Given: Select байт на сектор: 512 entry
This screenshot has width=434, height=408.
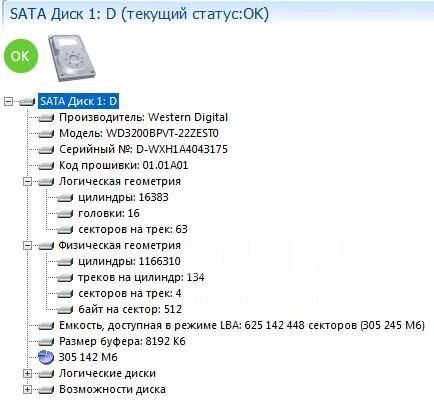Looking at the screenshot, I should 130,309.
